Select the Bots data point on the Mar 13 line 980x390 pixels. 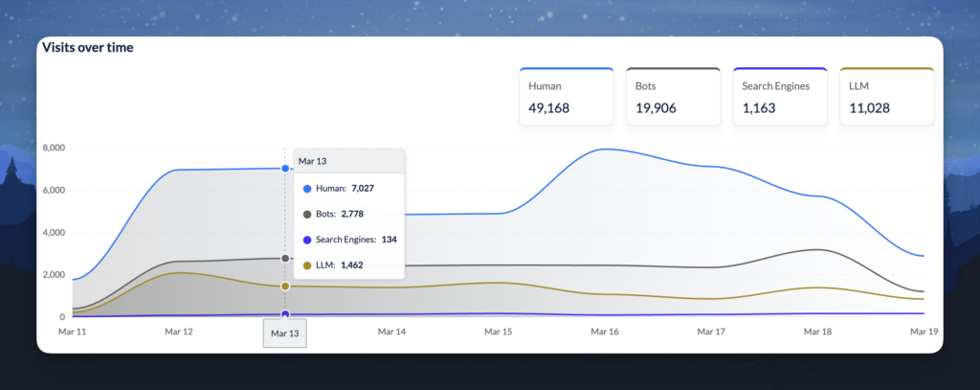[285, 259]
